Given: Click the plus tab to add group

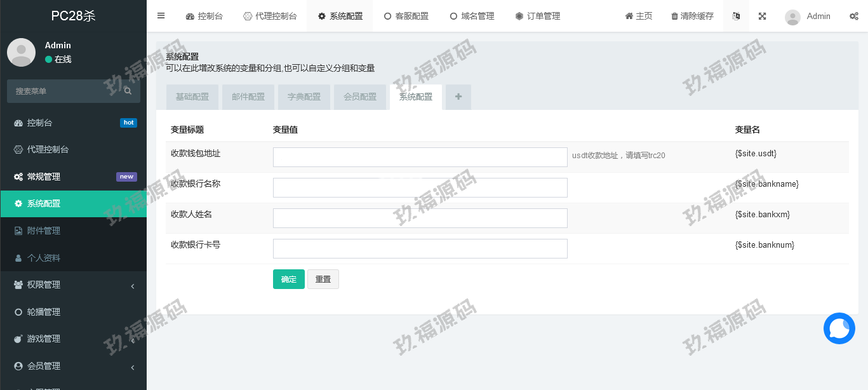Looking at the screenshot, I should click(x=458, y=97).
